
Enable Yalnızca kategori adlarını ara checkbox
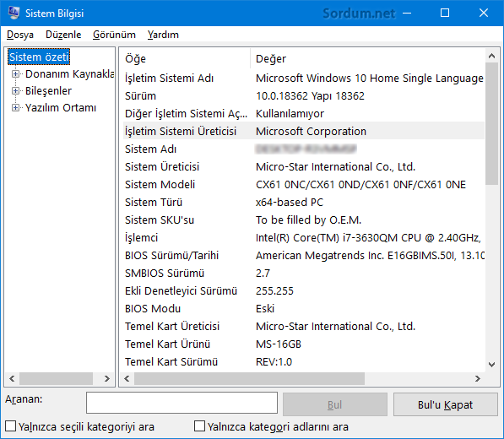pyautogui.click(x=199, y=426)
